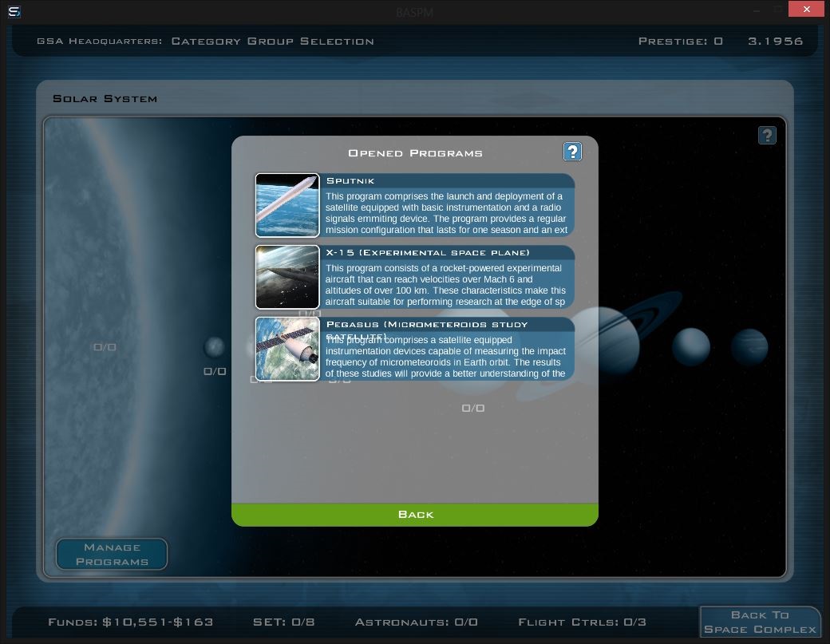
Task: Select the Sputnik program thumbnail
Action: click(287, 205)
